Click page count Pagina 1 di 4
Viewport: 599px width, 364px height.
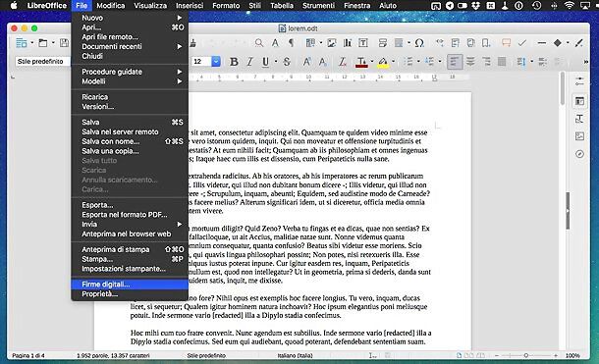28,355
